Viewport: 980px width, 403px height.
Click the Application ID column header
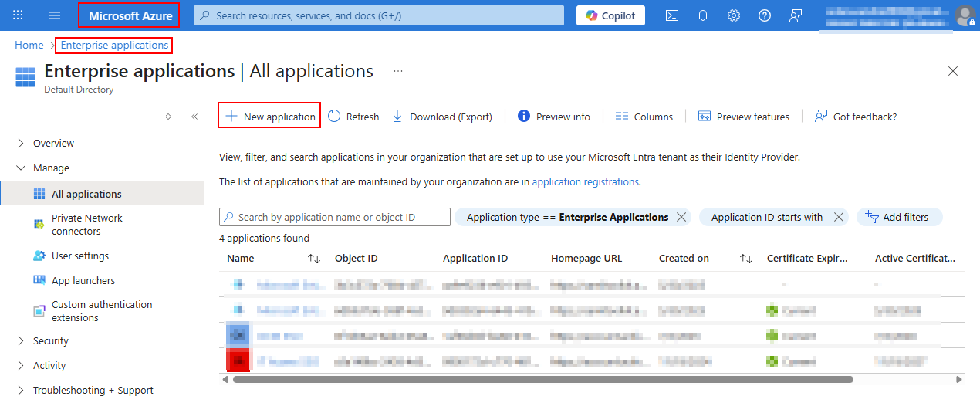pyautogui.click(x=475, y=259)
